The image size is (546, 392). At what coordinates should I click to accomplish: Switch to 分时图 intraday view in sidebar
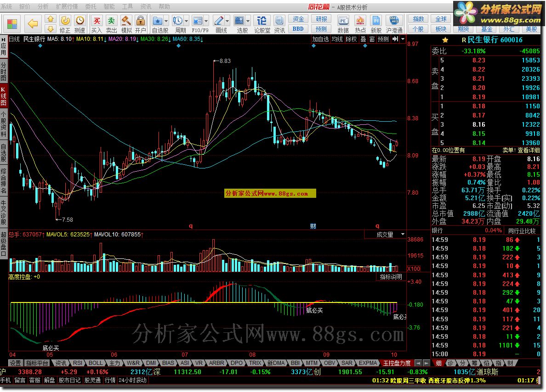tap(4, 71)
